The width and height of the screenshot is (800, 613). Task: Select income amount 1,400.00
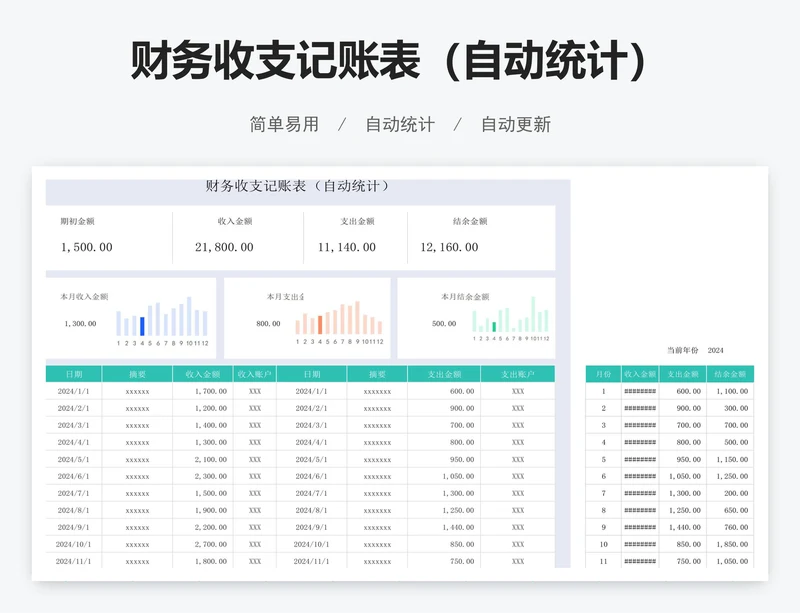pos(211,425)
